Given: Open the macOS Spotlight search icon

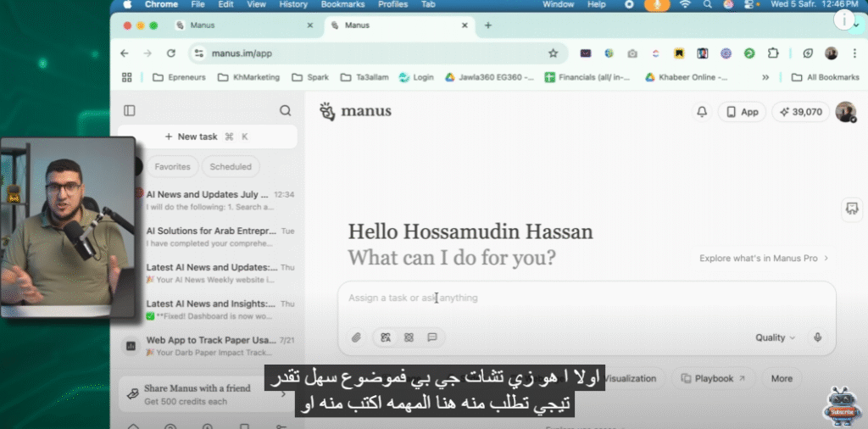Looking at the screenshot, I should click(x=708, y=4).
